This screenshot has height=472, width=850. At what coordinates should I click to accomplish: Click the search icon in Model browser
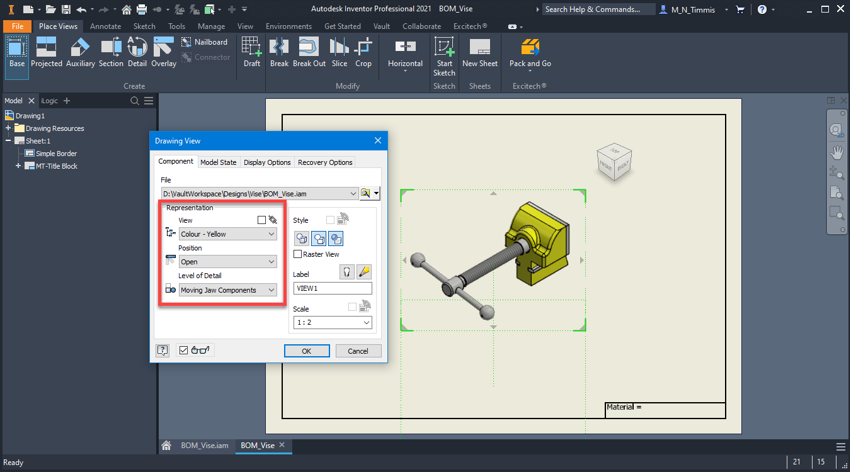pos(134,101)
